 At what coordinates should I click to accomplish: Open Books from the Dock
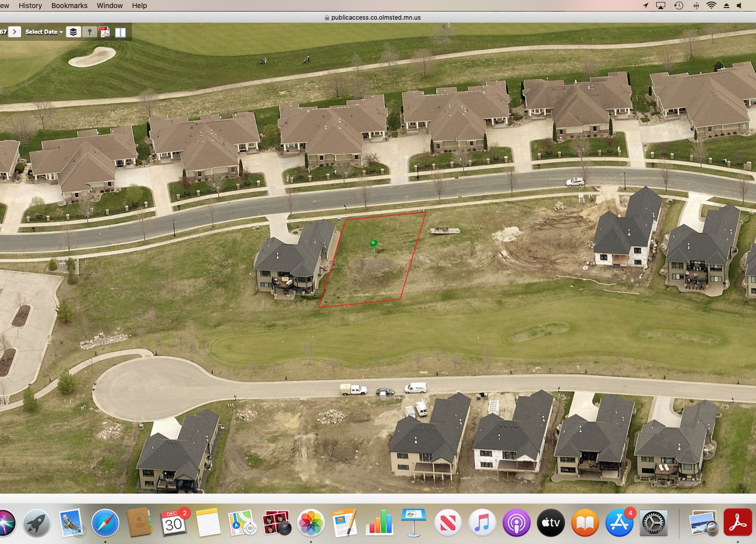pos(585,523)
